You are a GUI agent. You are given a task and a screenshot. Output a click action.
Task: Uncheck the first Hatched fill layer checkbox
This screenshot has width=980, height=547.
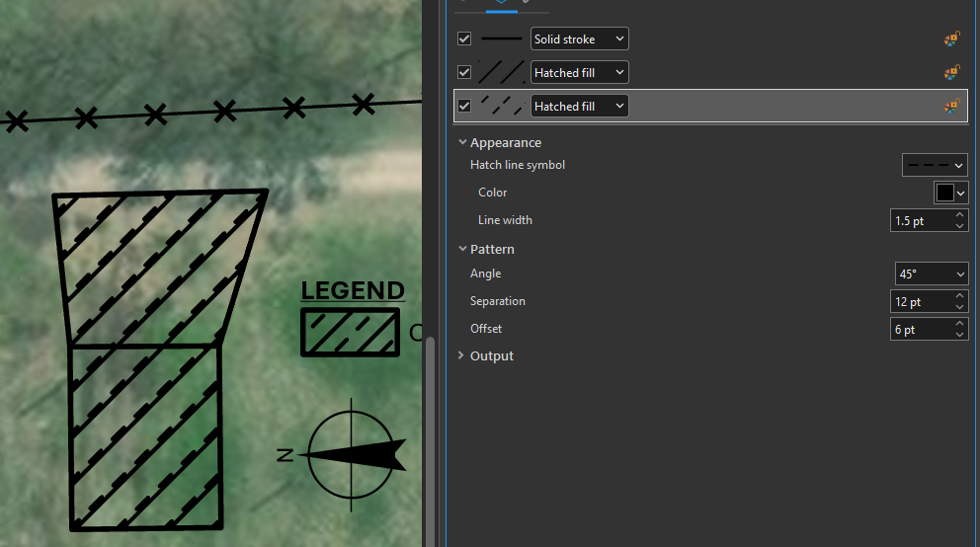click(464, 72)
